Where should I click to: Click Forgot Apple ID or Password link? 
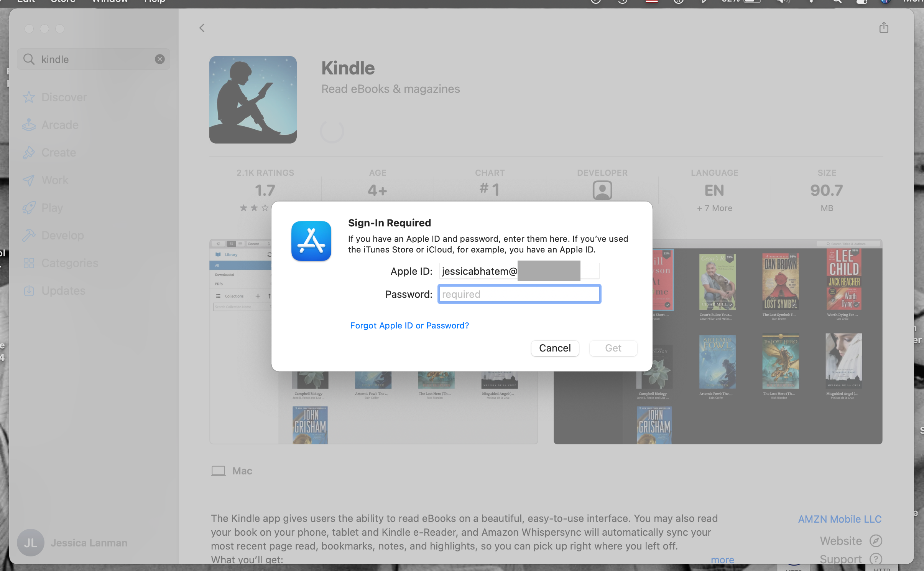click(409, 325)
